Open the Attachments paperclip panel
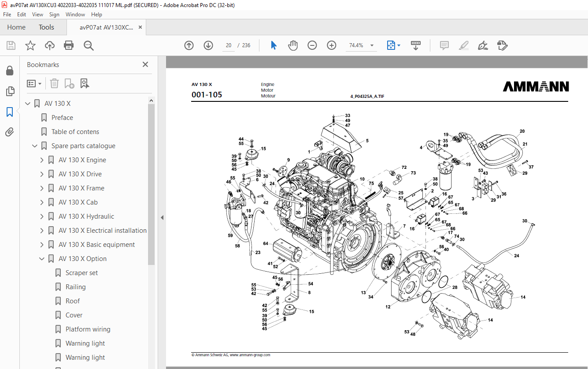 click(10, 132)
